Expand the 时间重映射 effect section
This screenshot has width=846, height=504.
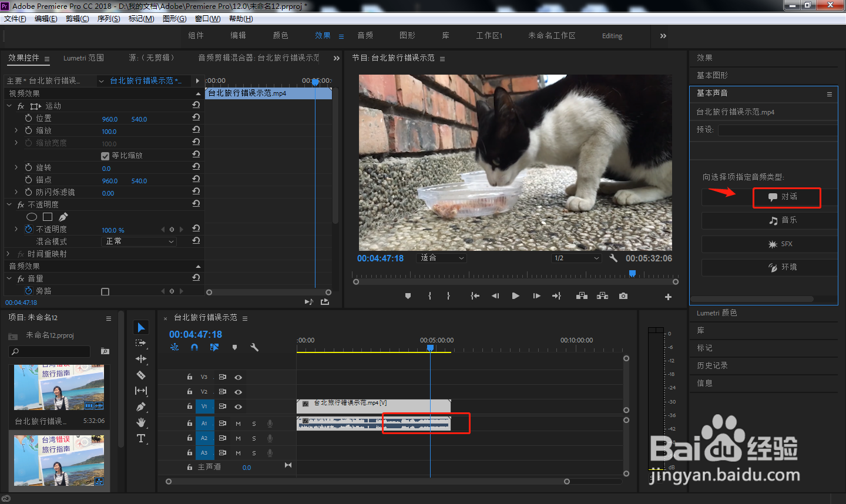[x=8, y=254]
